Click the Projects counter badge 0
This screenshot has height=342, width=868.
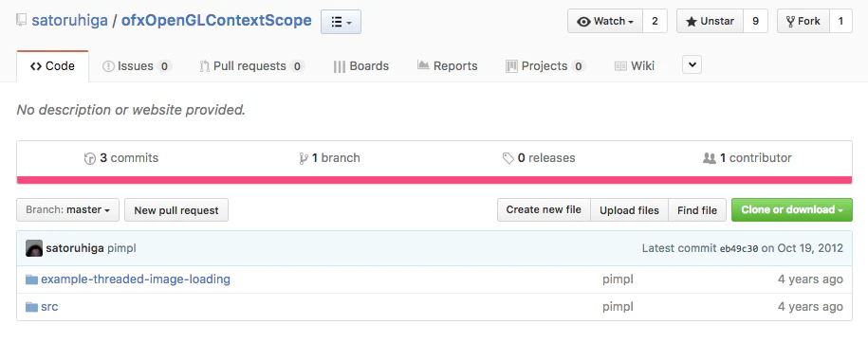coord(578,66)
